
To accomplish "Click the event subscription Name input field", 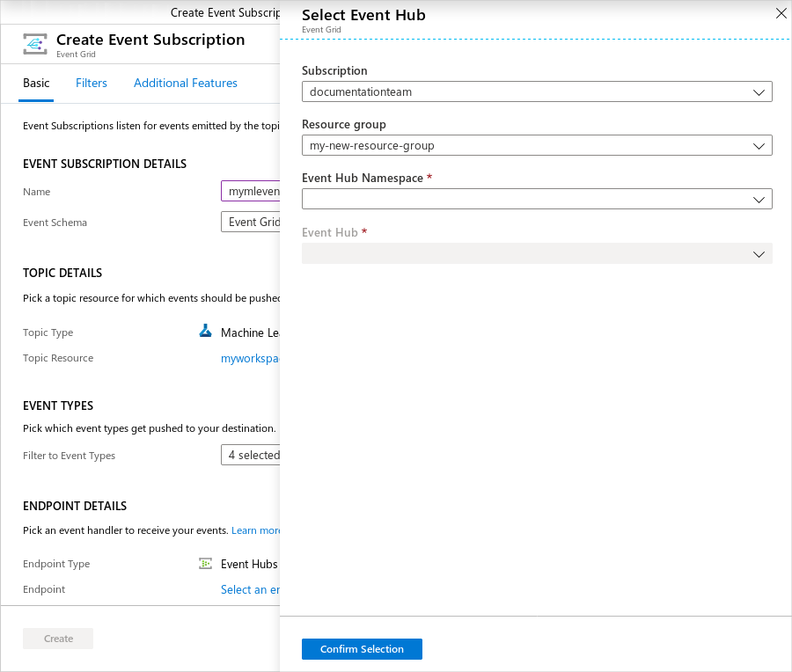I will coord(251,192).
